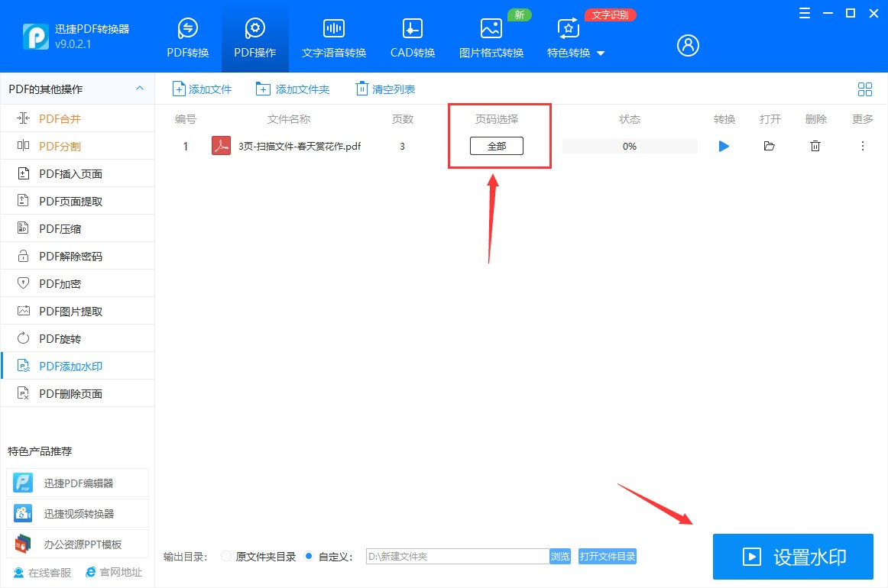
Task: Collapse the PDF的其他操作 section
Action: (x=140, y=89)
